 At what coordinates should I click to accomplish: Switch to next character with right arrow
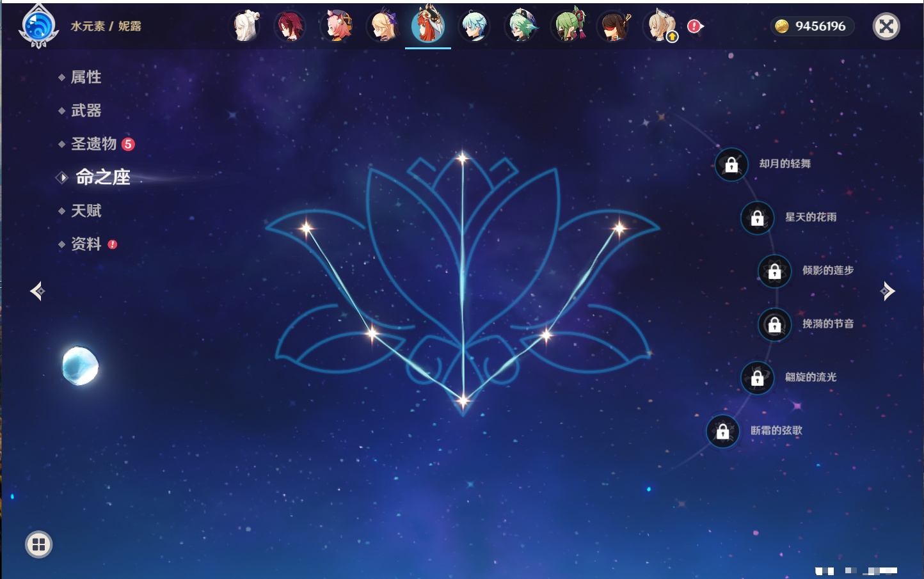(x=887, y=291)
